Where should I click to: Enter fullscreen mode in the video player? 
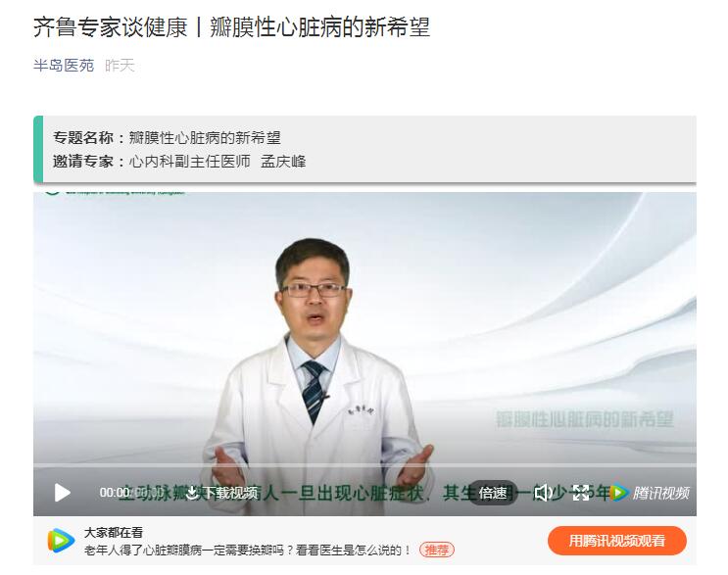(580, 493)
